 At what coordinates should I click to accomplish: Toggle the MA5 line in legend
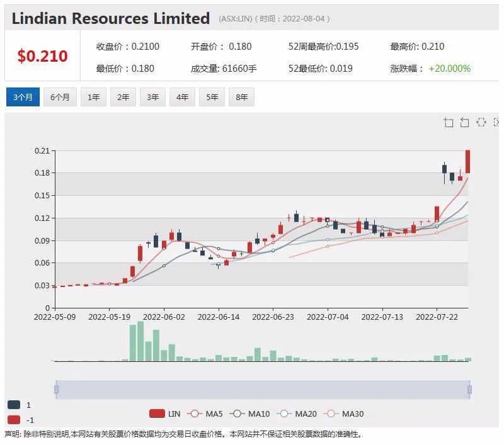[x=205, y=414]
